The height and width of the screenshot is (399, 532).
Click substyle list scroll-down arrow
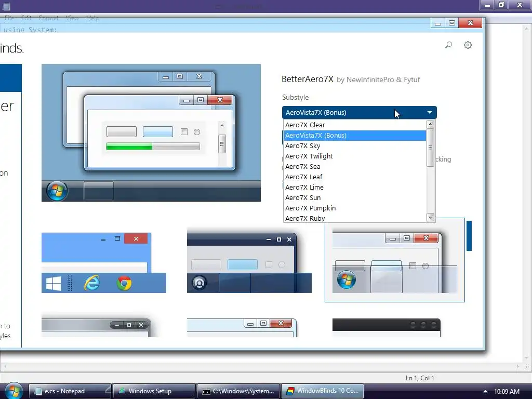pyautogui.click(x=430, y=218)
